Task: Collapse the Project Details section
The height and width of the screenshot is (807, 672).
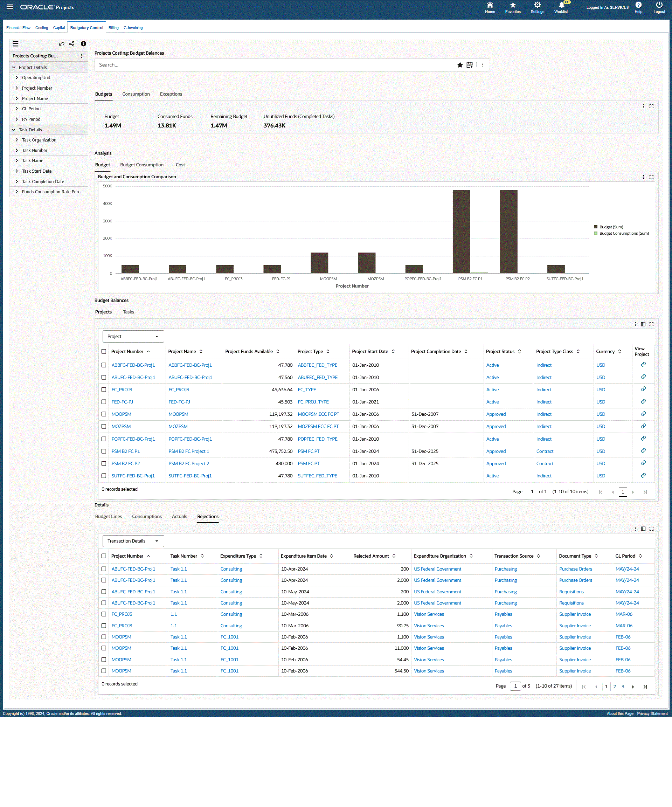Action: pyautogui.click(x=14, y=67)
